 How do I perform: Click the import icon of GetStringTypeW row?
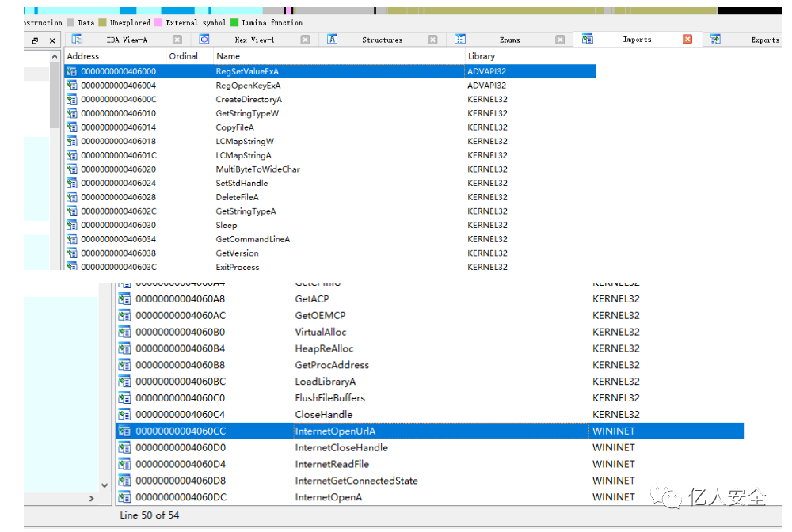72,113
